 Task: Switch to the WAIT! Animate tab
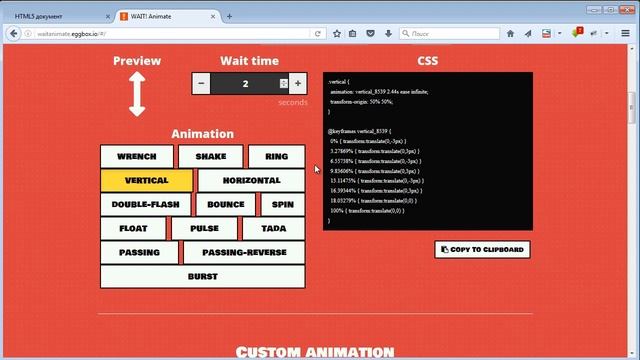click(x=167, y=16)
